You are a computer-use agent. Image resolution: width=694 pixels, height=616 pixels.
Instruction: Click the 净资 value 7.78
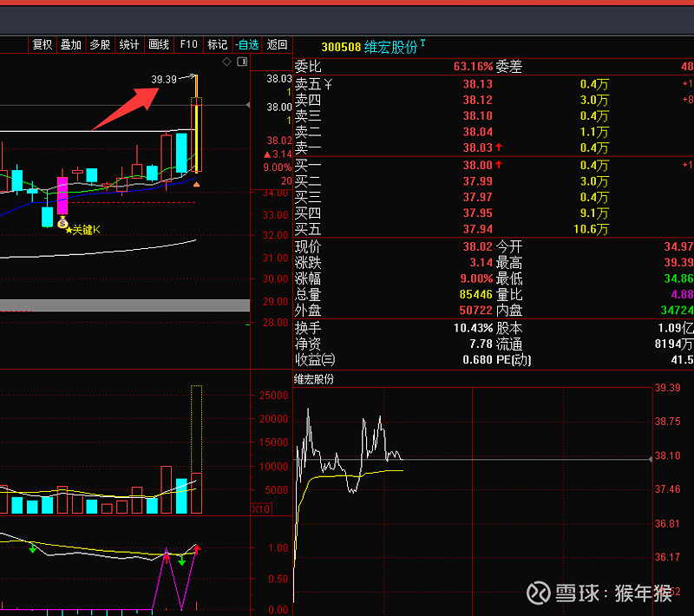coord(481,344)
